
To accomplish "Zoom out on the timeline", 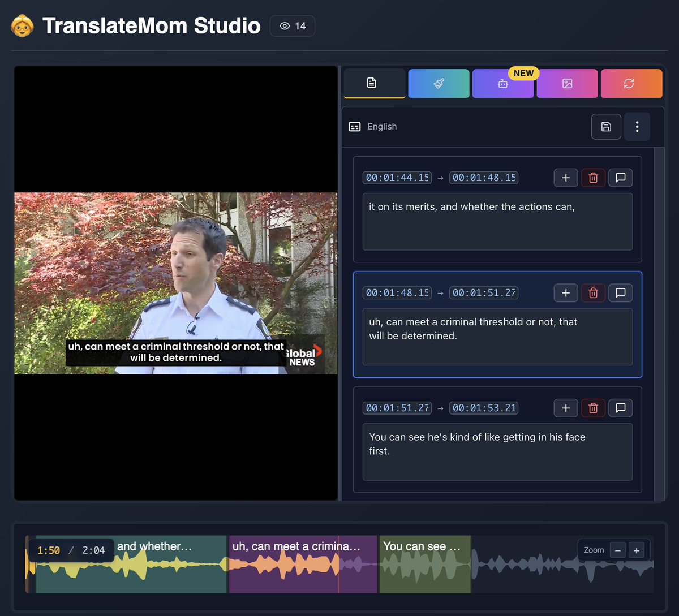I will [x=617, y=549].
